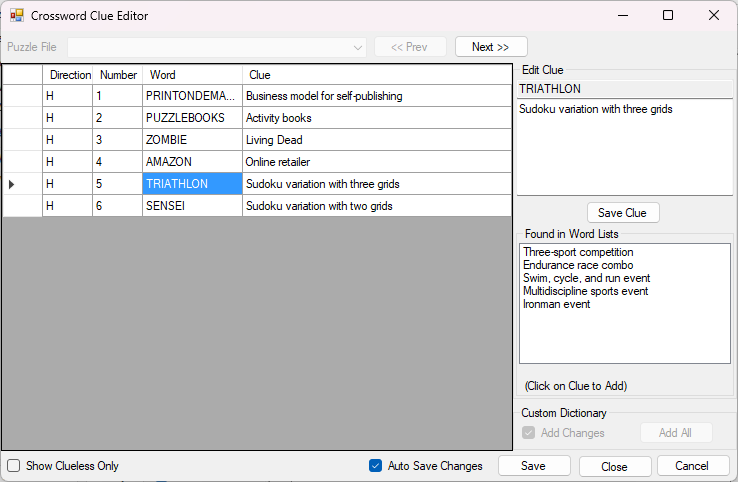
Task: Sort by the Word column header
Action: click(192, 75)
